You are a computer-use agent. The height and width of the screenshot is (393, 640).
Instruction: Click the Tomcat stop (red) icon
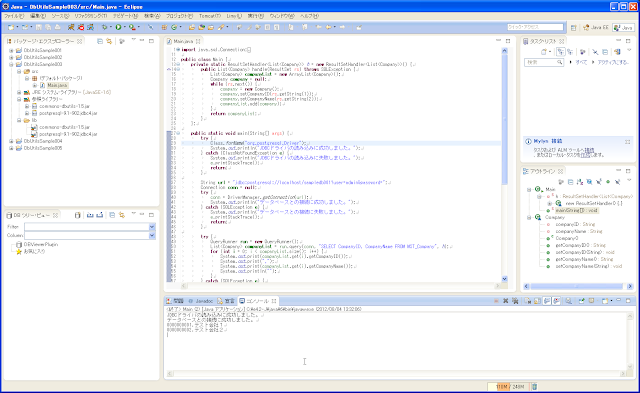tap(80, 27)
